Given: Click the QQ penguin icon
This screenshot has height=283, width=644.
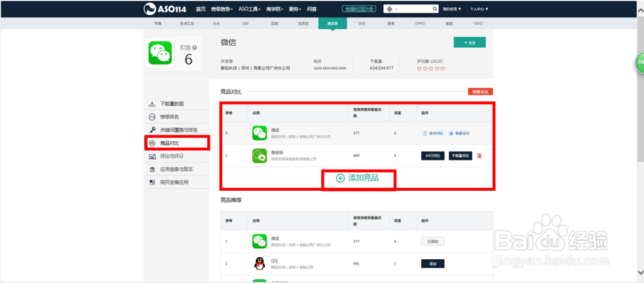Looking at the screenshot, I should coord(259,264).
